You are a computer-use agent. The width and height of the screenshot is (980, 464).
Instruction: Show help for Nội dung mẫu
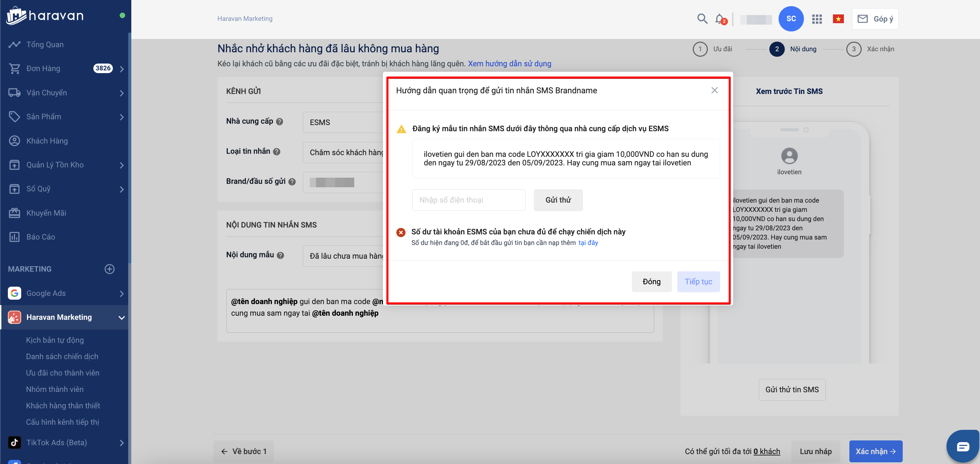(280, 255)
